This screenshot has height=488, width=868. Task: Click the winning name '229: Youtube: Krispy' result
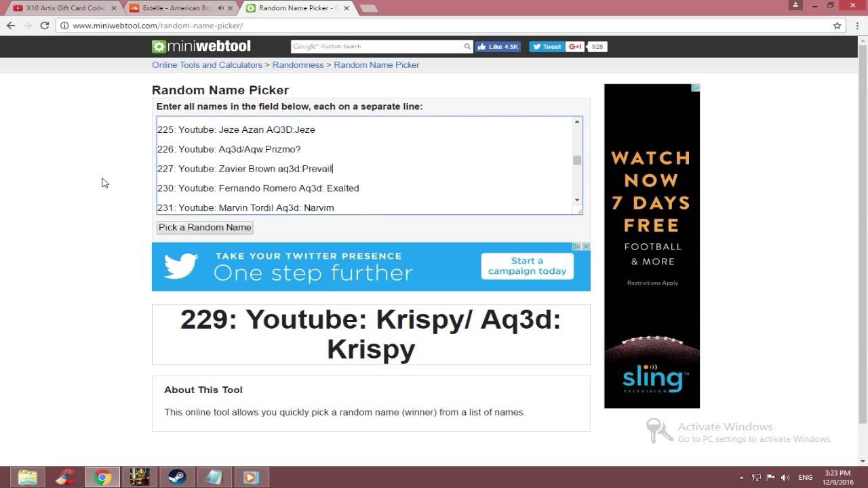coord(371,334)
